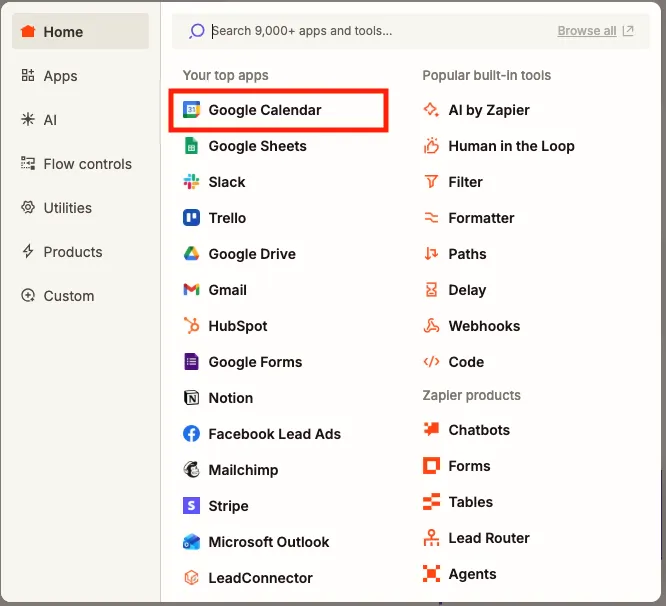Choose Gmail from top apps
The image size is (666, 606).
click(x=228, y=290)
